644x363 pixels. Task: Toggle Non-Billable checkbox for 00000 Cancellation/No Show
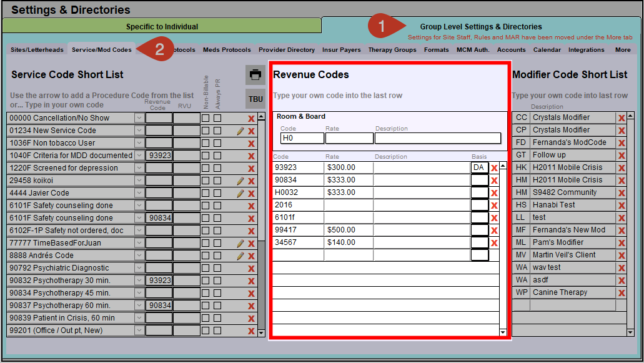[205, 118]
